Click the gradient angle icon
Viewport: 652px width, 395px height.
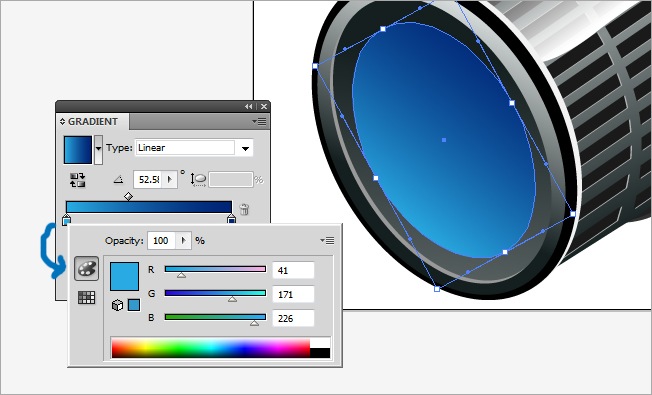point(119,180)
